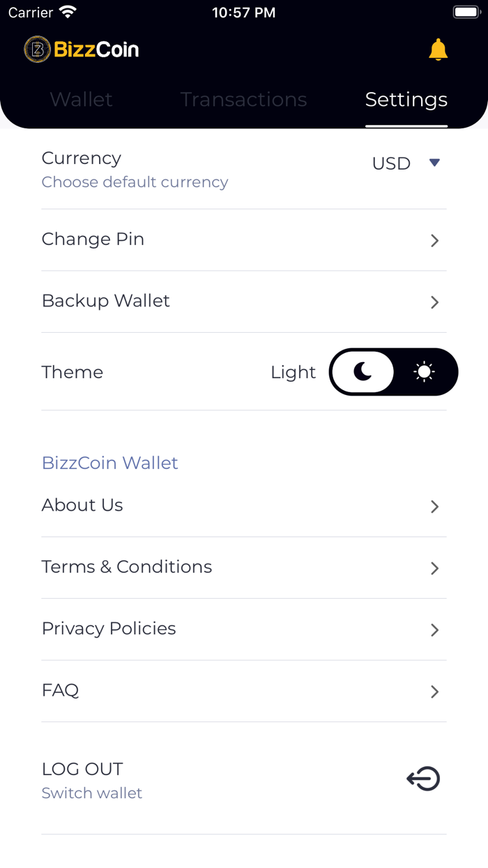Click the Privacy Policies chevron arrow
The width and height of the screenshot is (488, 868).
434,630
